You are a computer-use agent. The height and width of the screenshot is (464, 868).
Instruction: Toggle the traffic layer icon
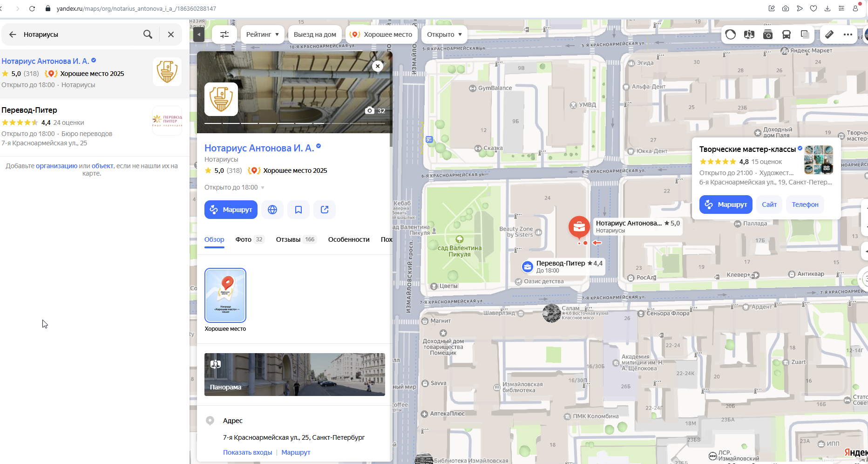731,34
